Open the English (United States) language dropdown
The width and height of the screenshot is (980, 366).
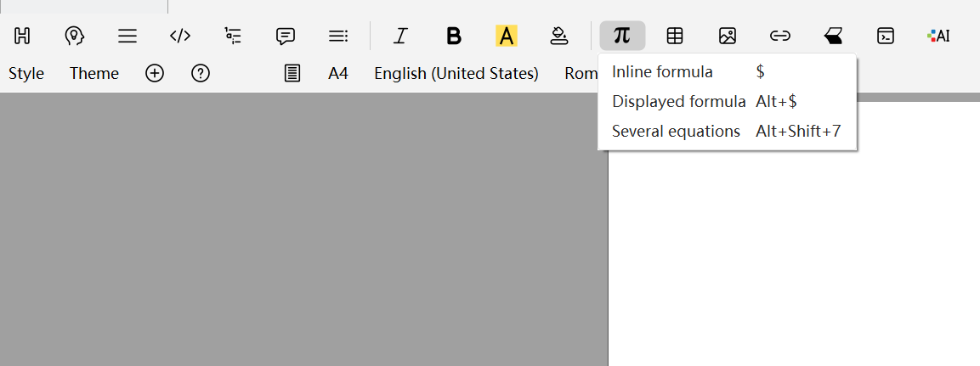(456, 74)
